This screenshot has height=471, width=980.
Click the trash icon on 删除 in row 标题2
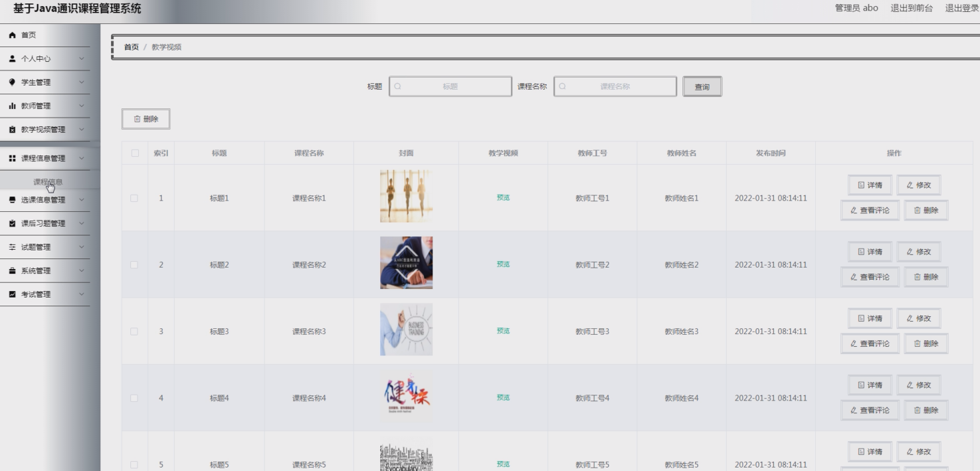(918, 277)
